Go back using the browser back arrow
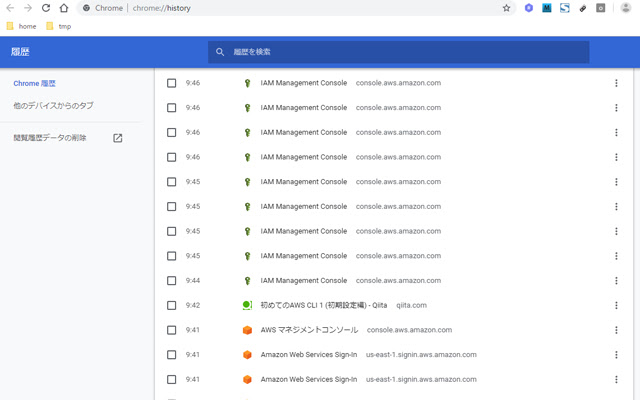 point(10,8)
